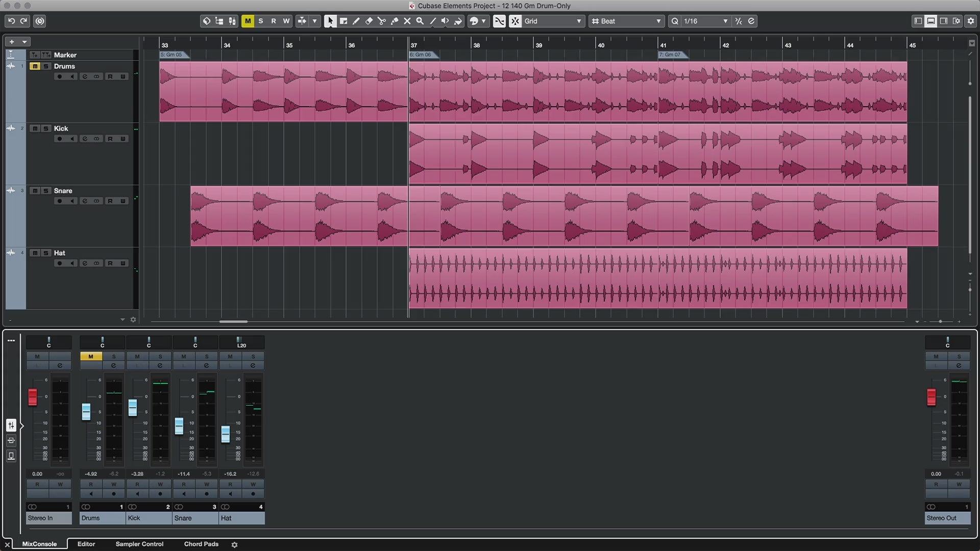Open the track presets dropdown beside Add Track
Viewport: 980px width, 551px height.
pos(24,42)
